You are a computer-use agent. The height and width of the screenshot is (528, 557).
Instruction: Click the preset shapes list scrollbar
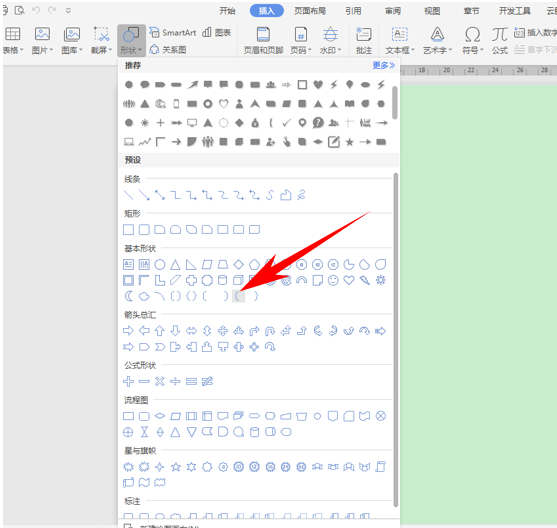(x=395, y=340)
